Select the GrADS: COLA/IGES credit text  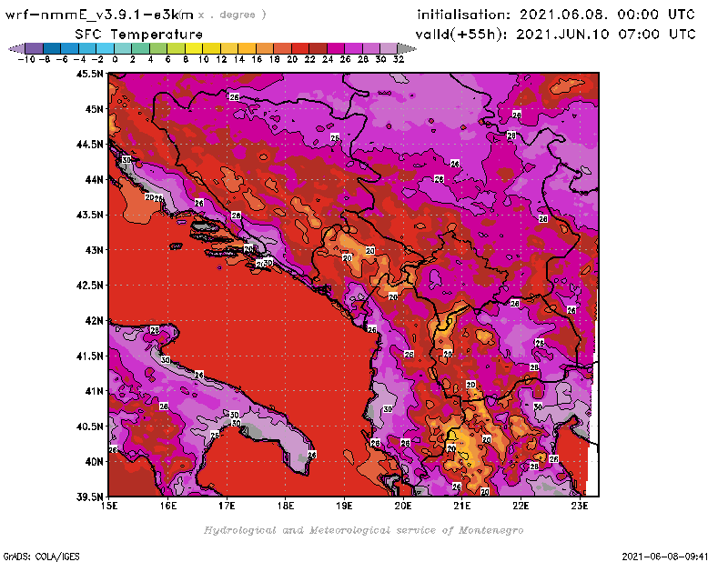[x=42, y=557]
